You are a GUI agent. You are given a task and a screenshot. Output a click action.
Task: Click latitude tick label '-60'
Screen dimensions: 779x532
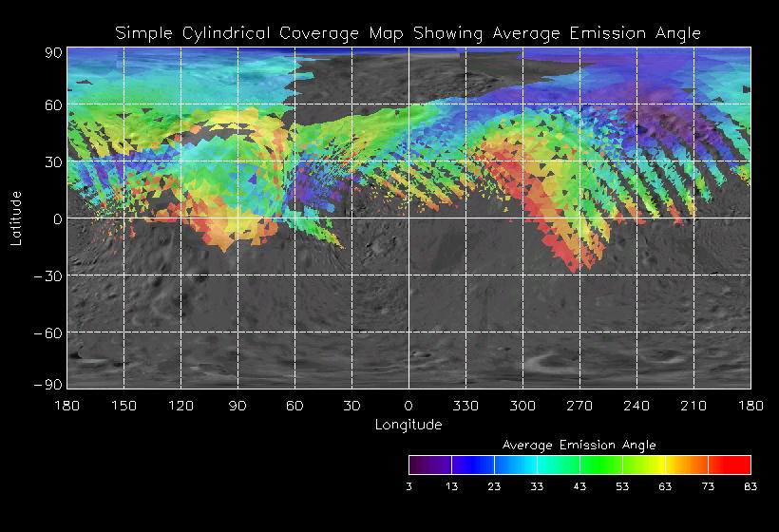pyautogui.click(x=48, y=332)
